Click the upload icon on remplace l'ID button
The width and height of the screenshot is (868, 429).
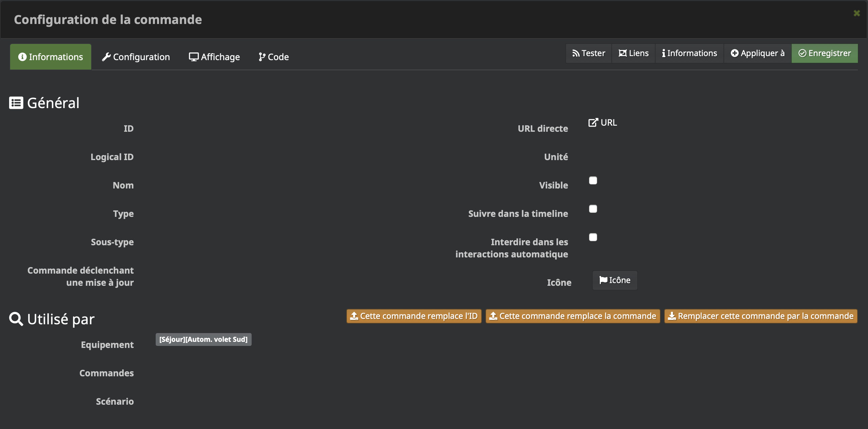(354, 316)
